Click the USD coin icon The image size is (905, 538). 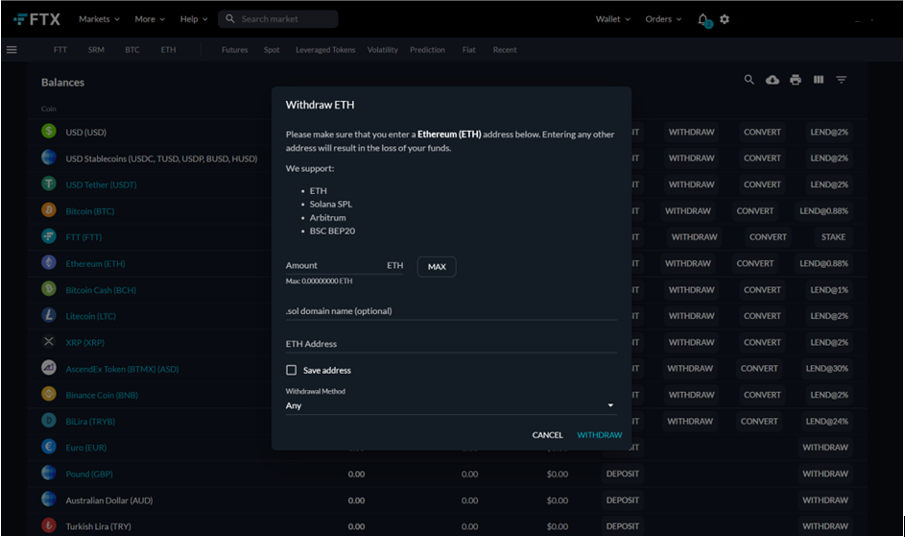49,131
